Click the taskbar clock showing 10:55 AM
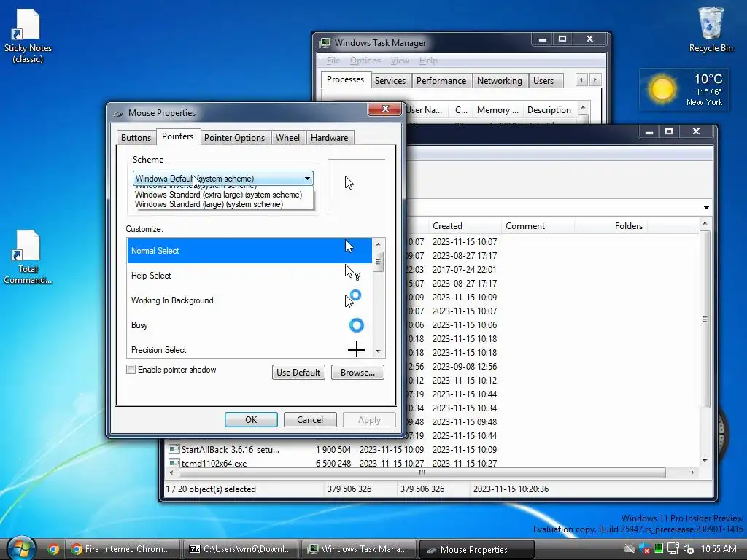 [x=719, y=549]
